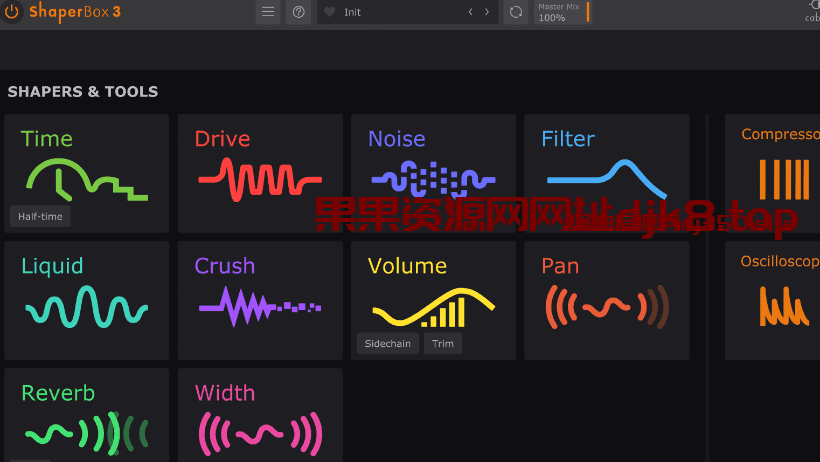Go to previous preset arrow

[471, 12]
